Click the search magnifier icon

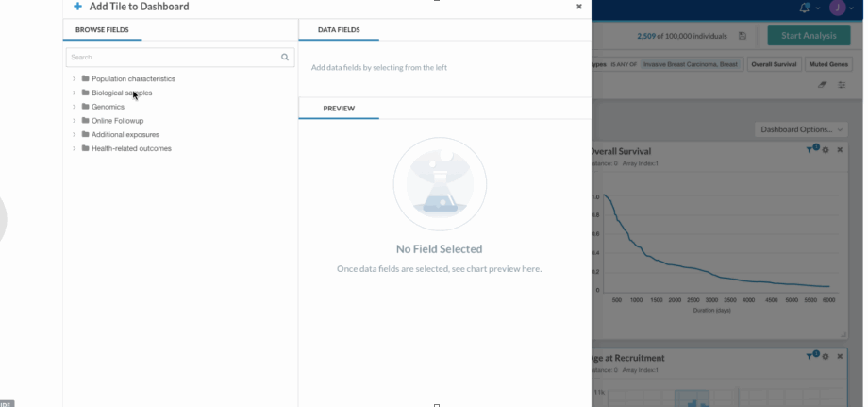click(x=285, y=57)
